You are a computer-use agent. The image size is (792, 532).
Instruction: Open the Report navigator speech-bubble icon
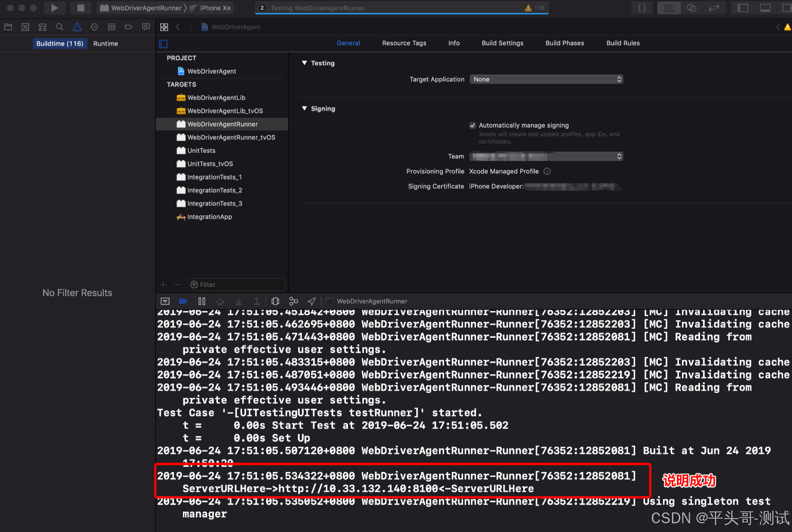(146, 27)
